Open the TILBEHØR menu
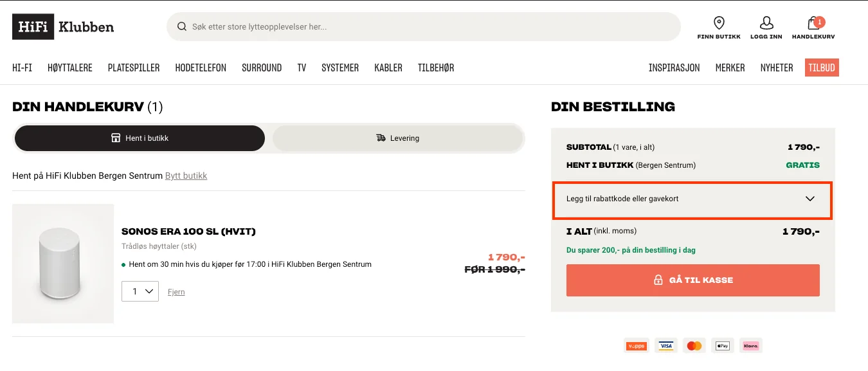The height and width of the screenshot is (371, 868). 436,68
